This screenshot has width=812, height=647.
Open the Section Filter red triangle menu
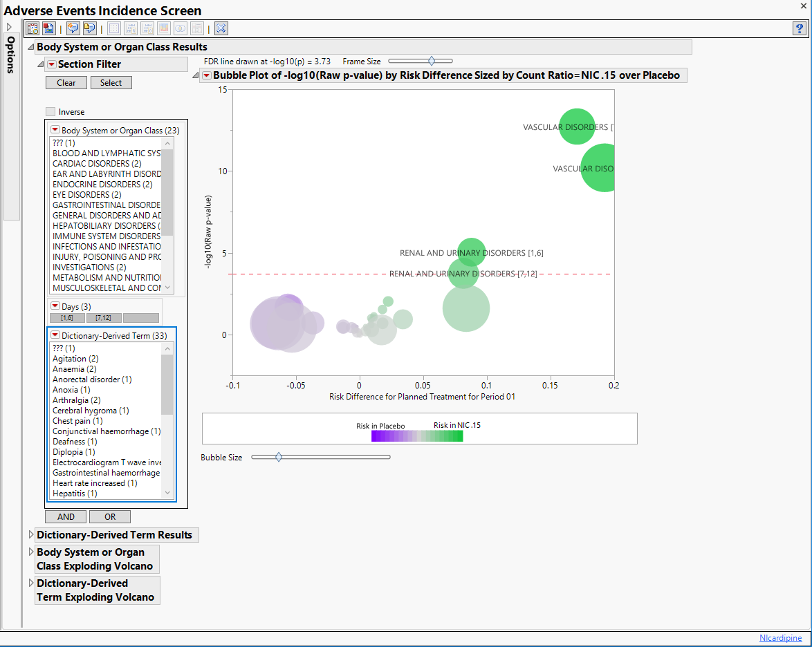pyautogui.click(x=51, y=64)
